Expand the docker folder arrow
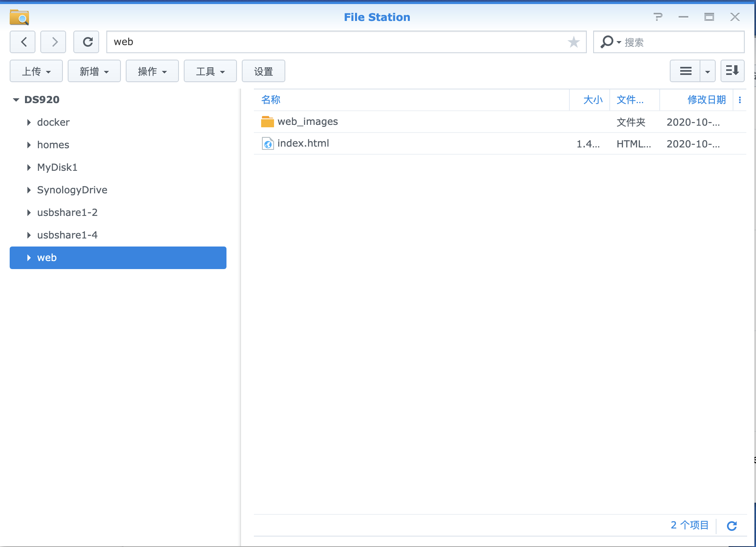This screenshot has width=756, height=547. [x=29, y=122]
